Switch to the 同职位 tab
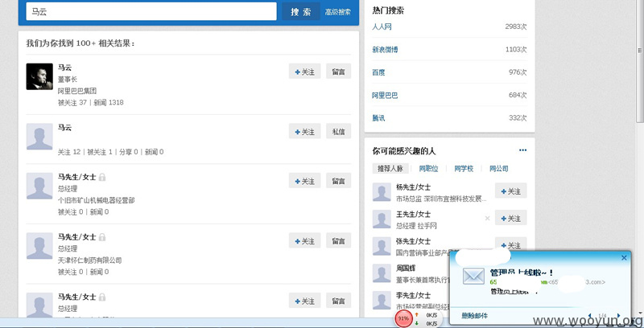 coord(428,169)
